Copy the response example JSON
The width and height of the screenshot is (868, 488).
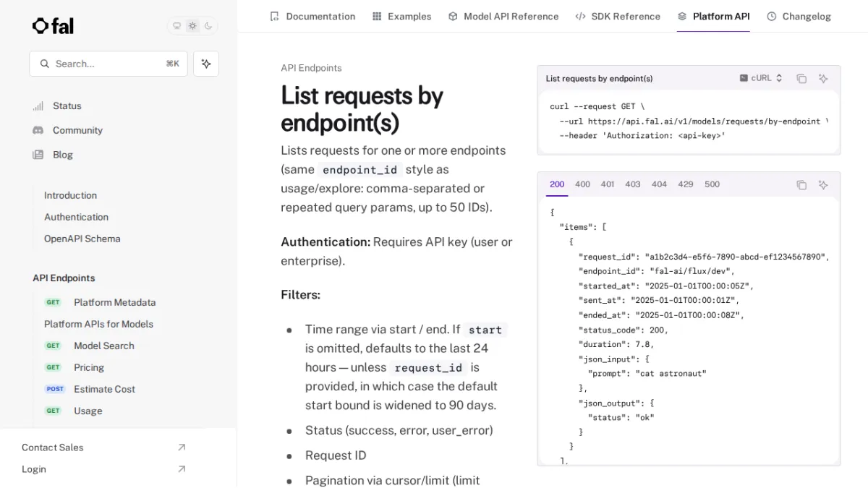(801, 185)
